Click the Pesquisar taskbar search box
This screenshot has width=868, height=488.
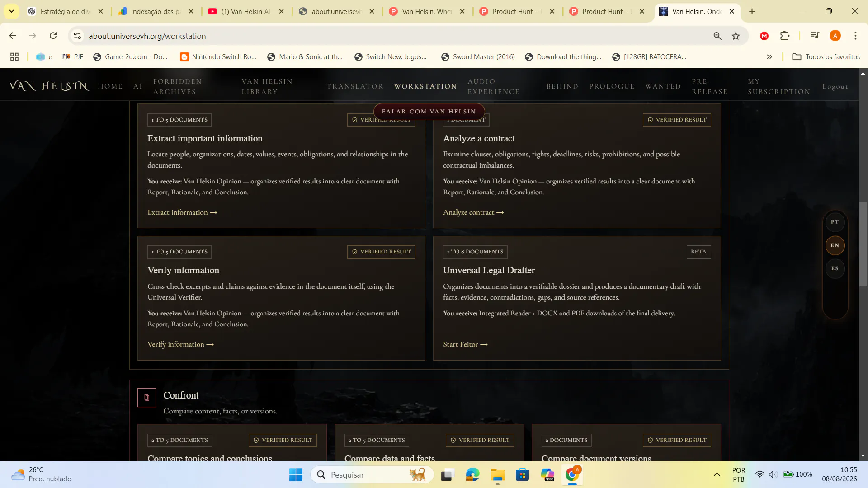pyautogui.click(x=372, y=474)
